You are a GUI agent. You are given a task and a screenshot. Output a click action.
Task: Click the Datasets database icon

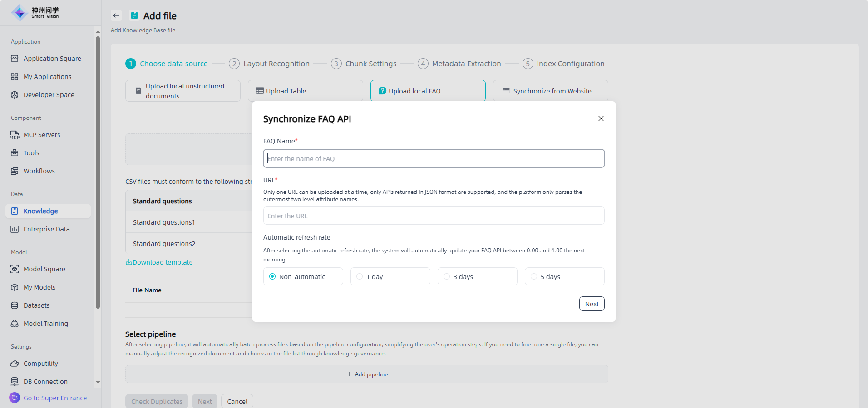(x=15, y=305)
